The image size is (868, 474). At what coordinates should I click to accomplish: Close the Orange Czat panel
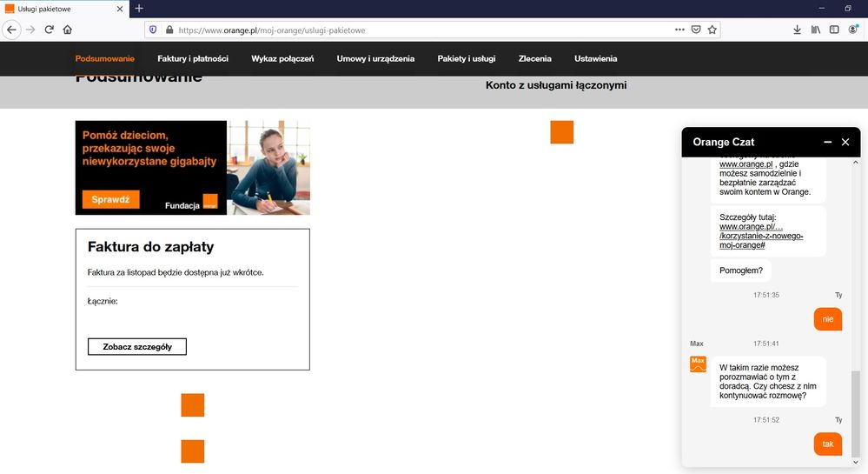point(845,142)
